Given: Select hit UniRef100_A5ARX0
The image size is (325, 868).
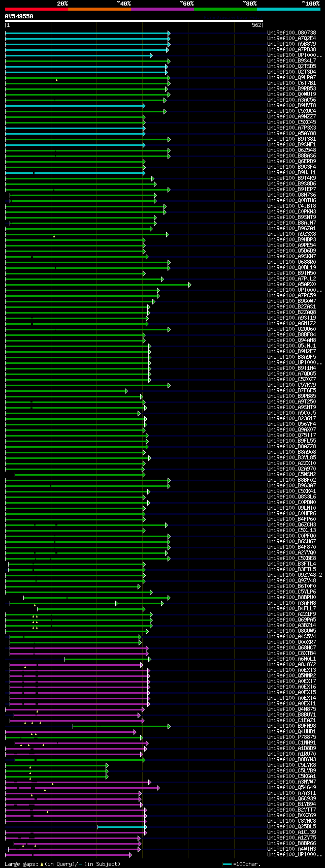Looking at the screenshot, I should (291, 285).
